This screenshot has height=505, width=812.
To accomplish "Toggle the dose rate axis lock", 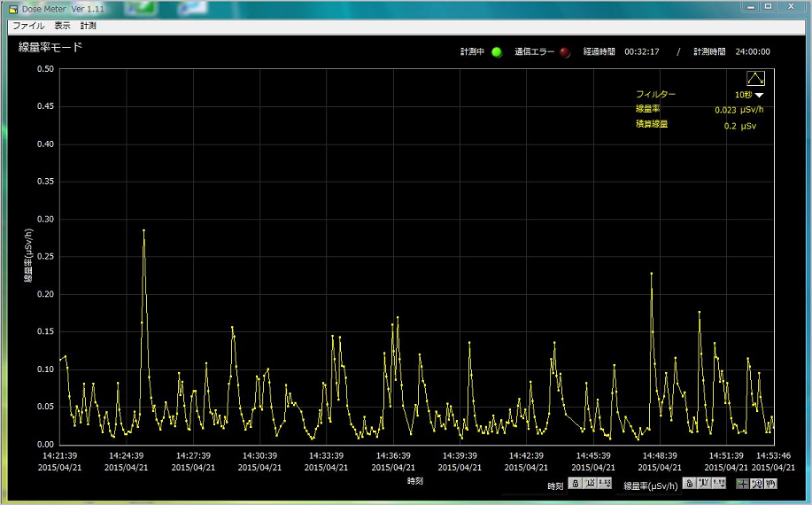I will click(689, 484).
